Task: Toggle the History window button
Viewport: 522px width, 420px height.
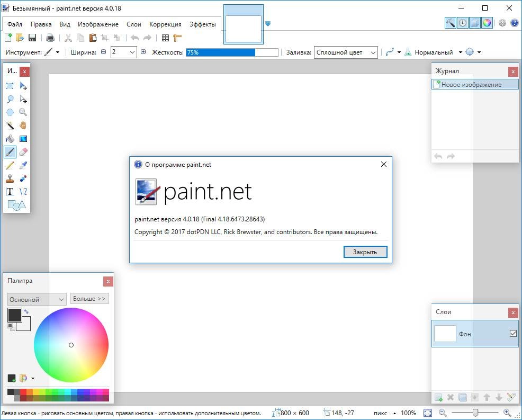Action: 463,23
